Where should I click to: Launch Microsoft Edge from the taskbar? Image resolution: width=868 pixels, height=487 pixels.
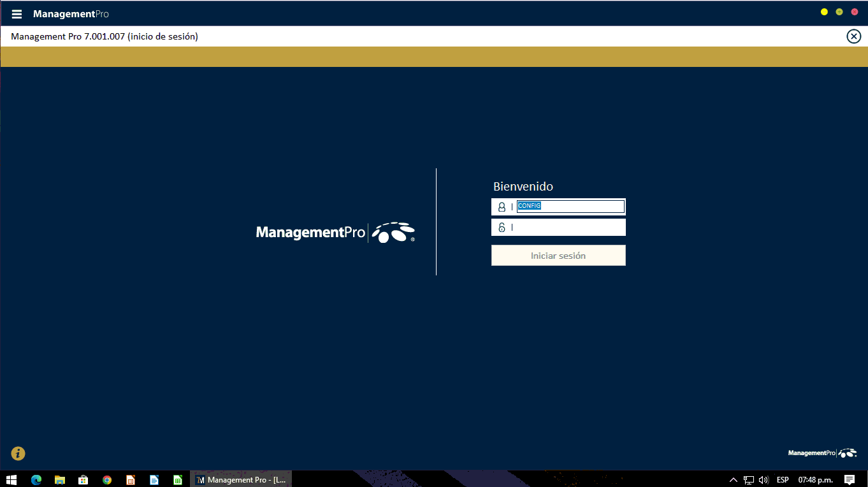36,479
